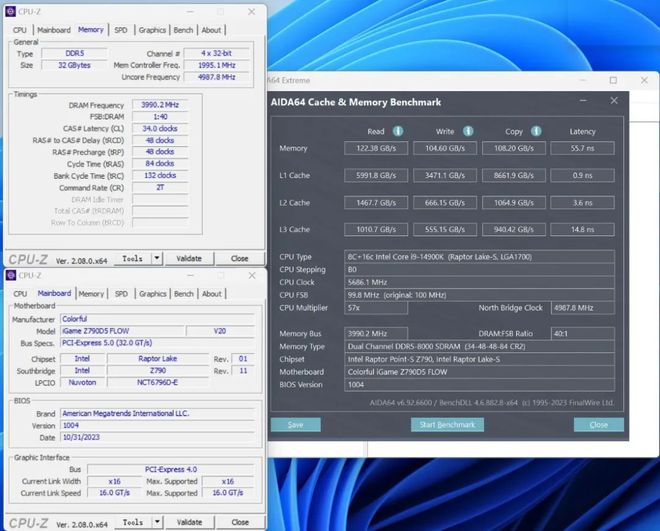Click the Copy info icon in AIDA64
Viewport: 660px width, 531px height.
tap(536, 131)
